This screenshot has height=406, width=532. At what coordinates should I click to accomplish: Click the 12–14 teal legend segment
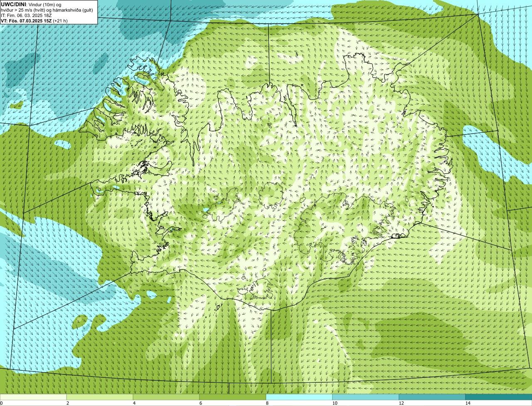pos(432,397)
